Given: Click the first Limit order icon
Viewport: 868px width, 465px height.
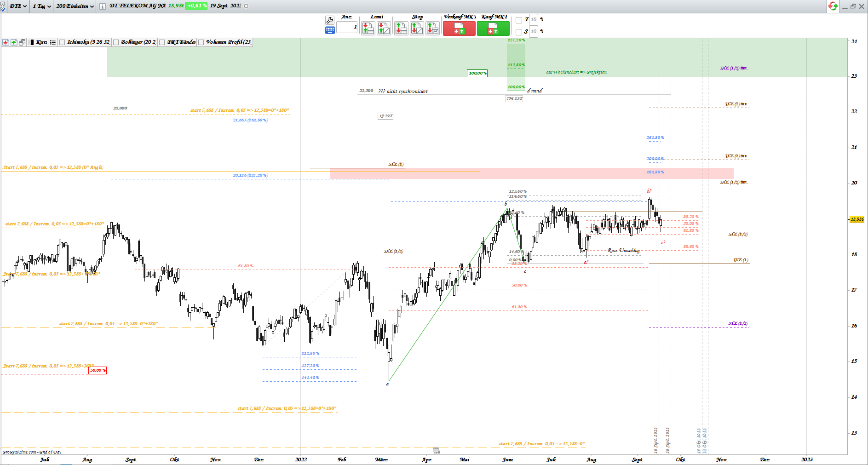Looking at the screenshot, I should pyautogui.click(x=368, y=29).
